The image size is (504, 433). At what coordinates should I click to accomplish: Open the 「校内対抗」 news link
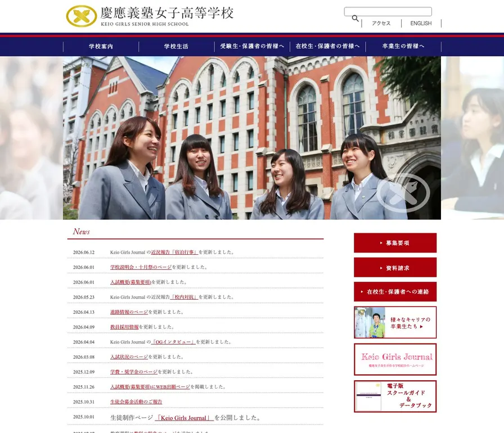183,297
